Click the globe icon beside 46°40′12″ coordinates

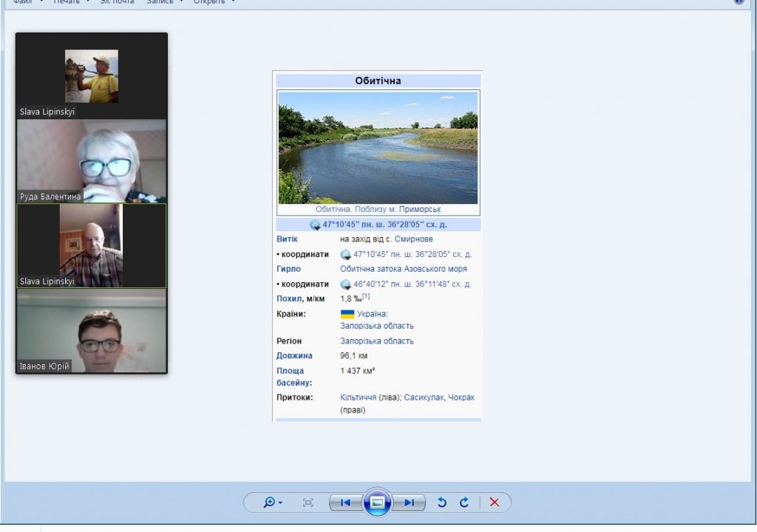pyautogui.click(x=345, y=284)
